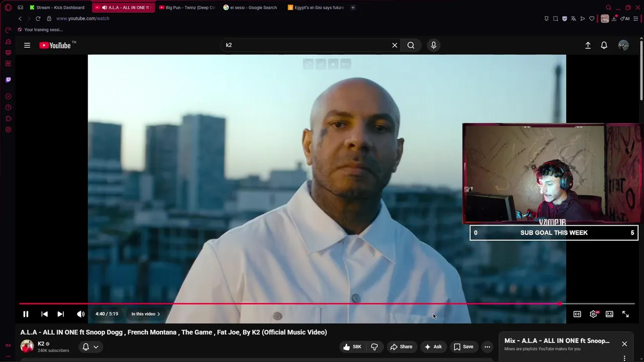The width and height of the screenshot is (644, 362).
Task: Select the A.L.A - ALL IN ONE tab
Action: (123, 8)
